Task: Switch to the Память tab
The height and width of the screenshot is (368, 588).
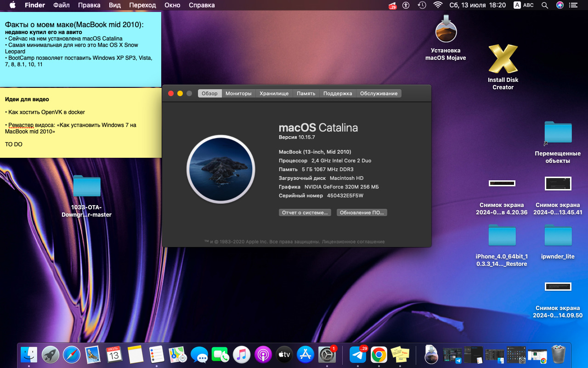Action: [306, 93]
